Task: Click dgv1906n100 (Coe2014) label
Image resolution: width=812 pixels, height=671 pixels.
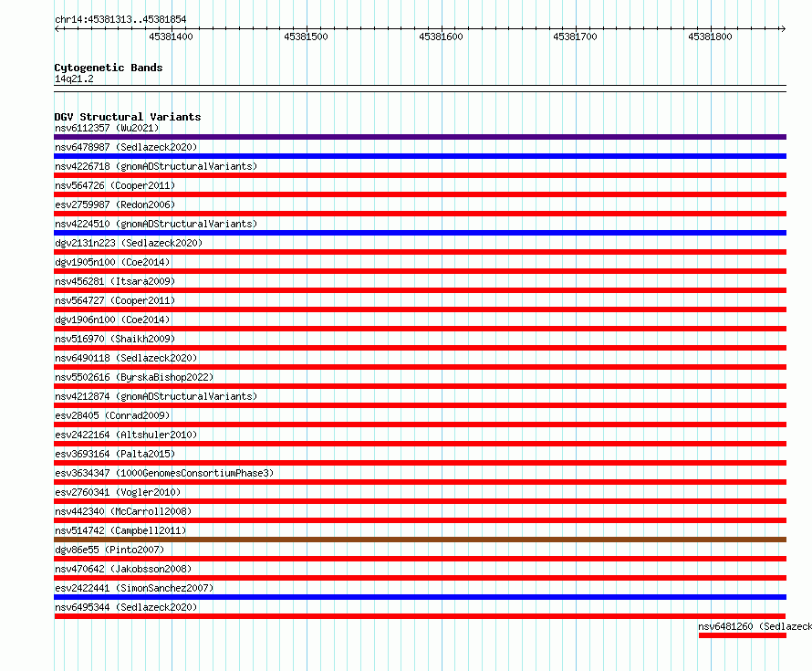Action: [x=112, y=320]
